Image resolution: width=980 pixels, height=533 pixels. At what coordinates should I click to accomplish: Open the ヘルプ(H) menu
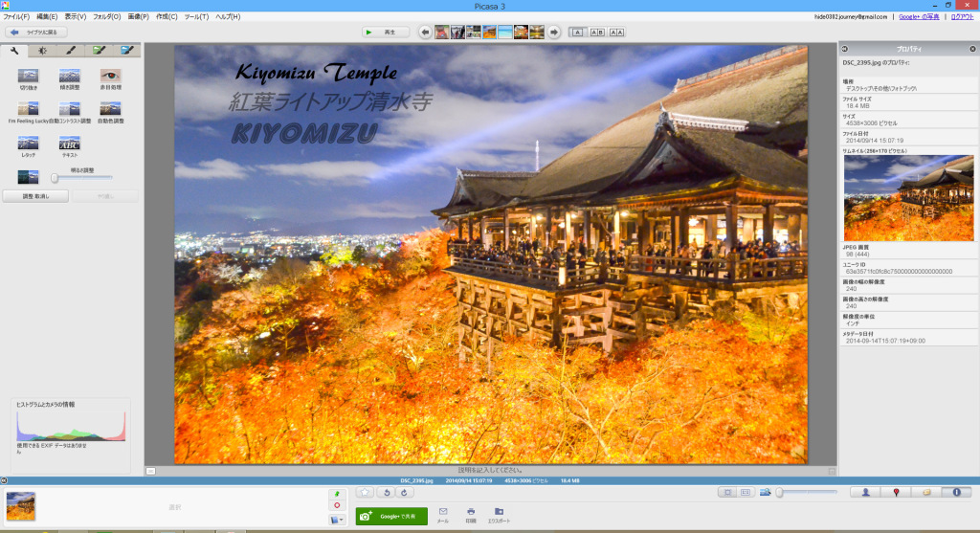(228, 17)
